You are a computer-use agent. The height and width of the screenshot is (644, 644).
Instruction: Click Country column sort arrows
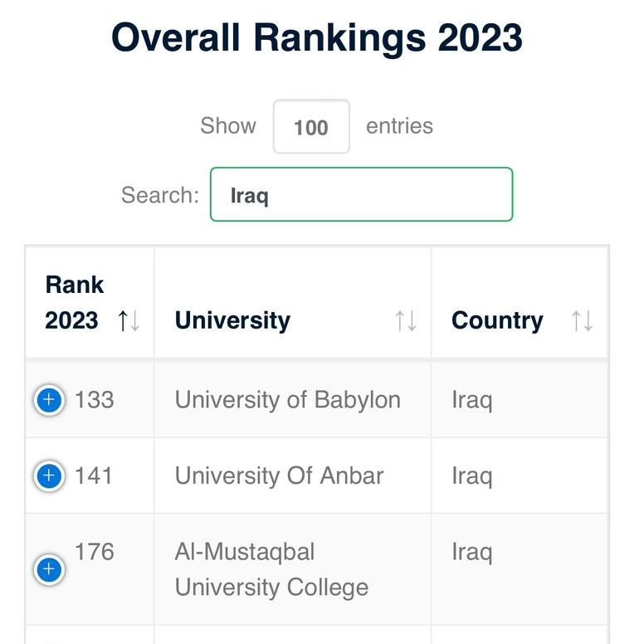[x=582, y=321]
